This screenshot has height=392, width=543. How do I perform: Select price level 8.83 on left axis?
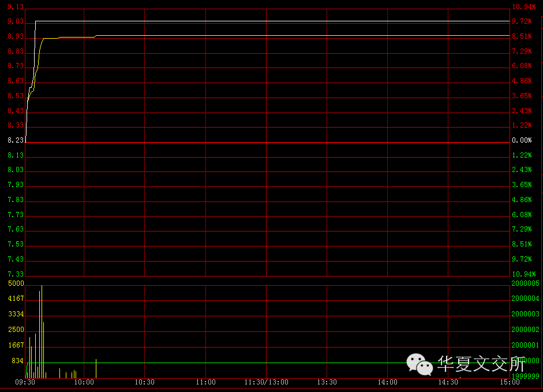tap(16, 51)
